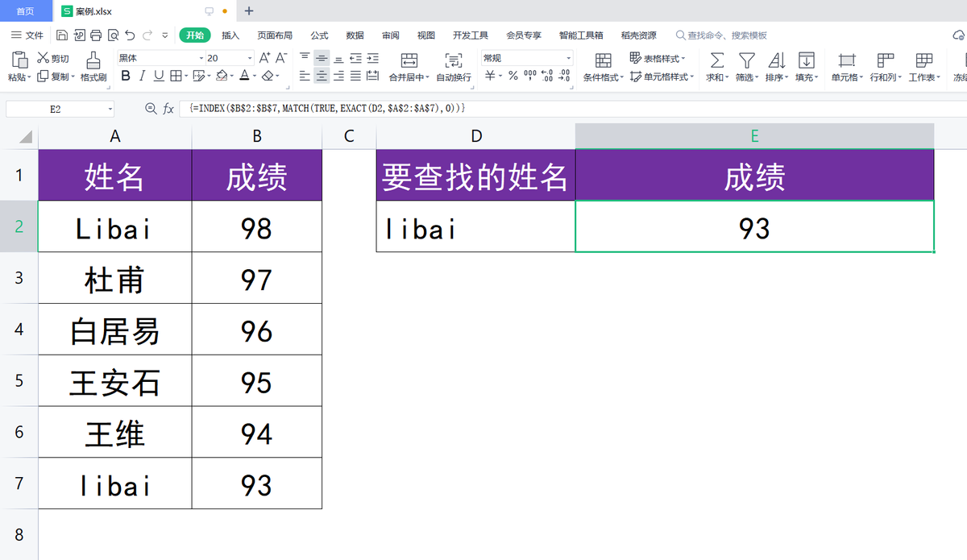Expand the Fill (填充) dropdown
Image resolution: width=967 pixels, height=560 pixels.
(816, 77)
